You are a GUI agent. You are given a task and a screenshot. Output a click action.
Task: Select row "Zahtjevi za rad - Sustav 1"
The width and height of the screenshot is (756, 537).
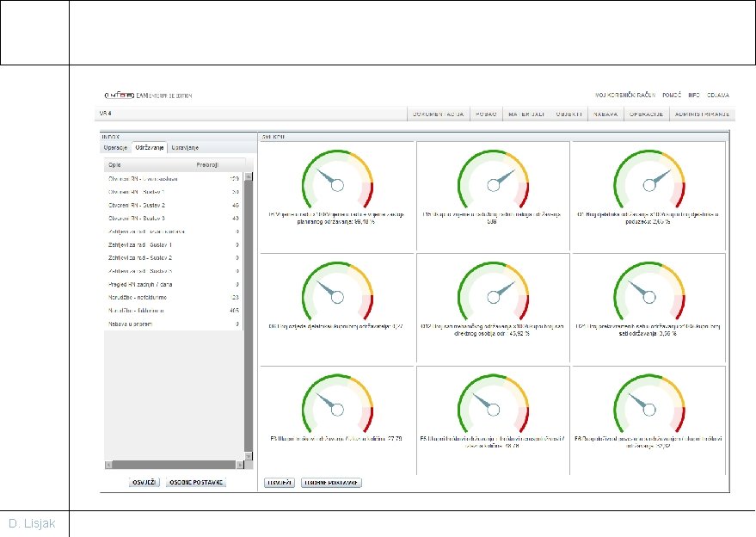pos(173,245)
